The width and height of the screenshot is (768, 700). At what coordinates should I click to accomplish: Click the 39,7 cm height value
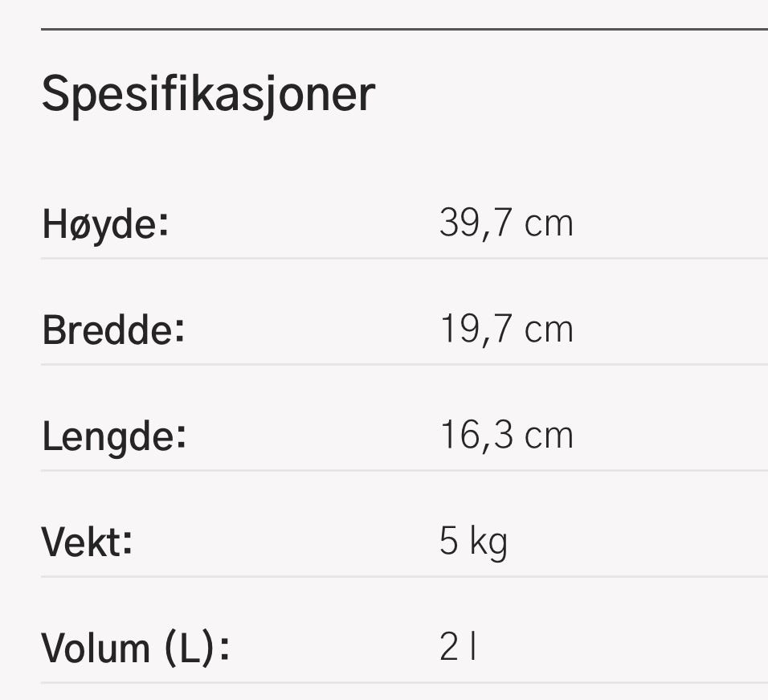coord(506,223)
